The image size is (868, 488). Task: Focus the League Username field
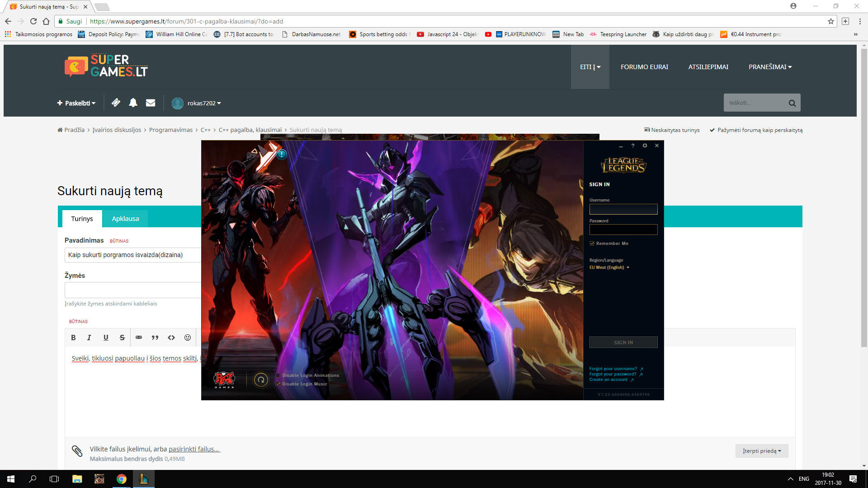[x=623, y=209]
